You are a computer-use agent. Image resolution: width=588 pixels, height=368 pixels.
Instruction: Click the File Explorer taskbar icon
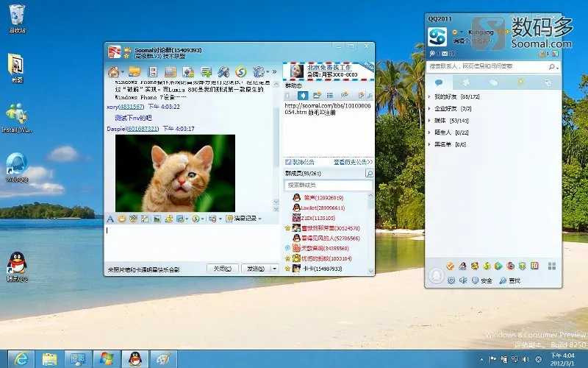pyautogui.click(x=49, y=359)
